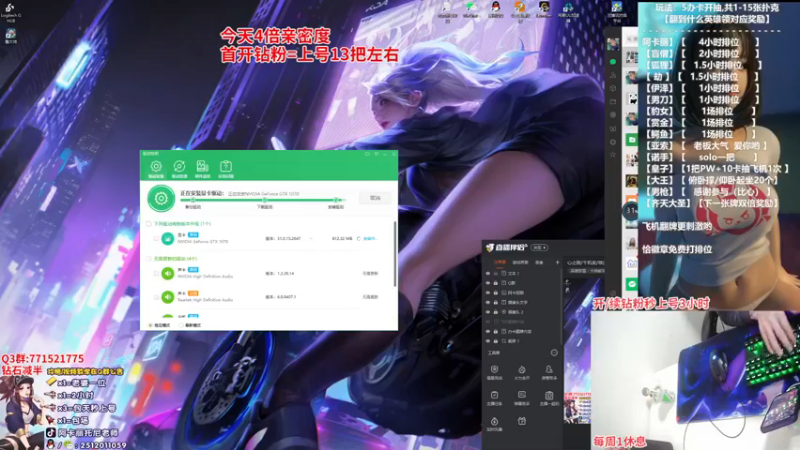Open the star icon in WeChat sidebar
The width and height of the screenshot is (800, 450).
613,155
